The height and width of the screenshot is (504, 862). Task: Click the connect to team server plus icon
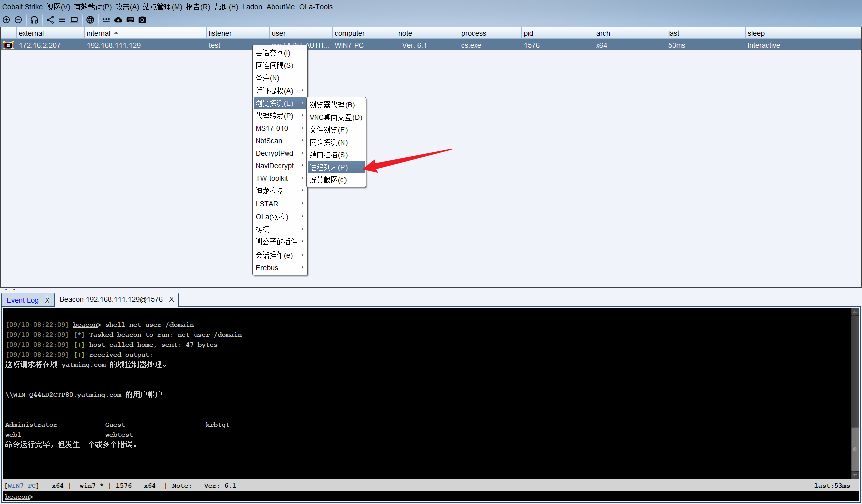click(6, 20)
